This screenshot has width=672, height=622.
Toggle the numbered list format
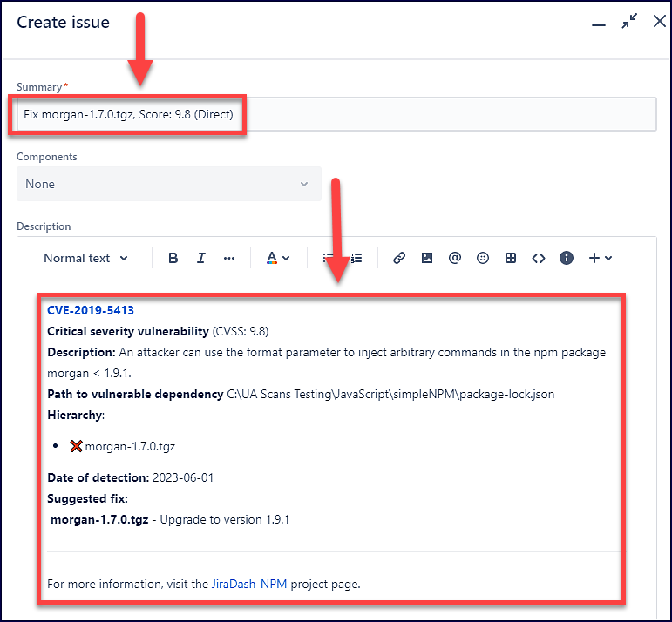click(x=356, y=258)
